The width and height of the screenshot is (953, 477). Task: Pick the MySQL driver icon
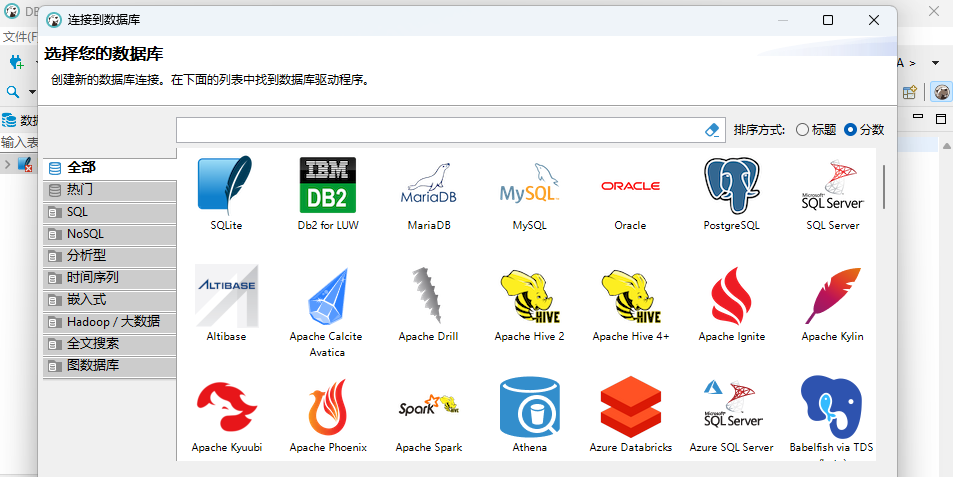click(x=529, y=187)
